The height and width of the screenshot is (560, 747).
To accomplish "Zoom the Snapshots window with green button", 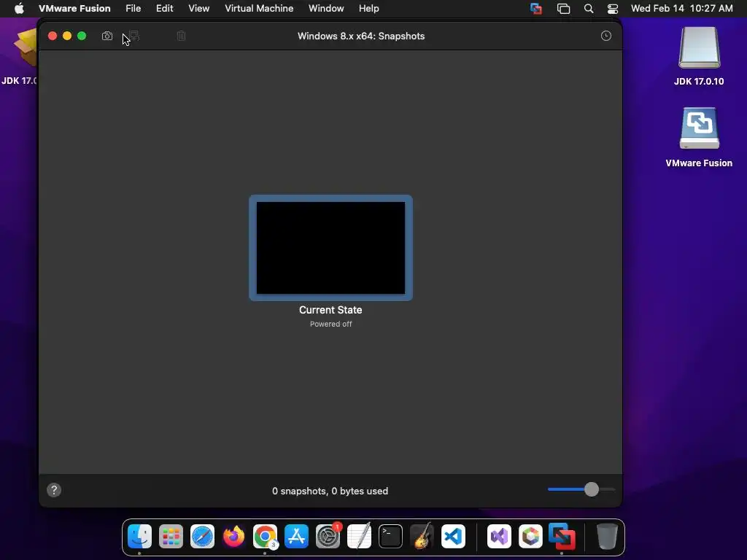I will click(x=82, y=36).
